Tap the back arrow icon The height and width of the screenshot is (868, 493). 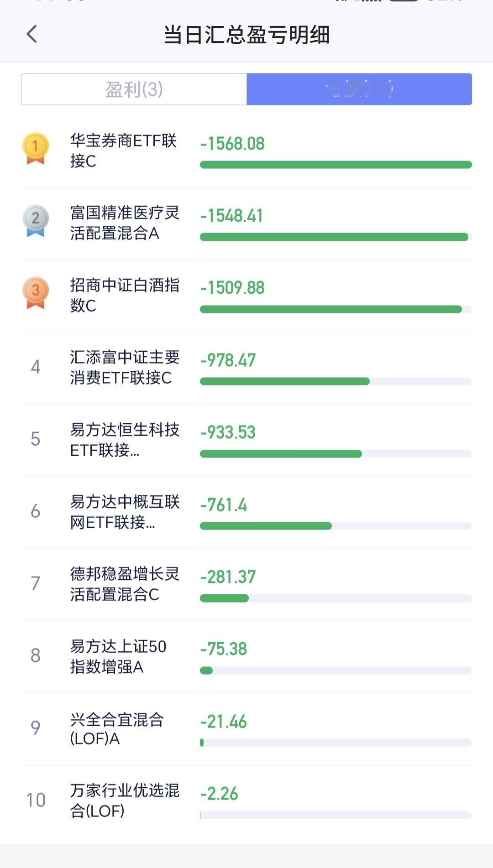pyautogui.click(x=31, y=34)
